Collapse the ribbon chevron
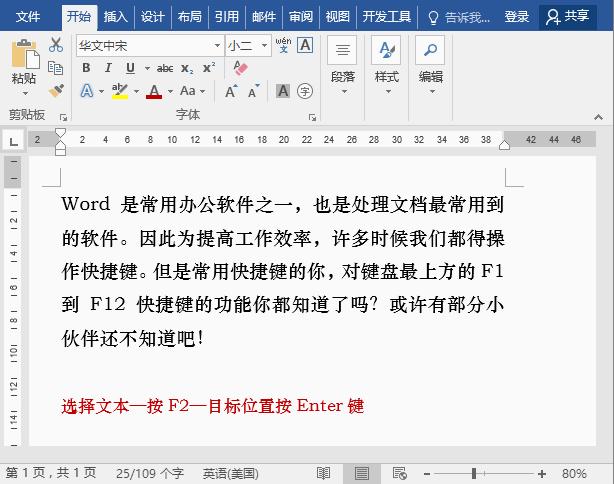Image resolution: width=614 pixels, height=484 pixels. [598, 117]
